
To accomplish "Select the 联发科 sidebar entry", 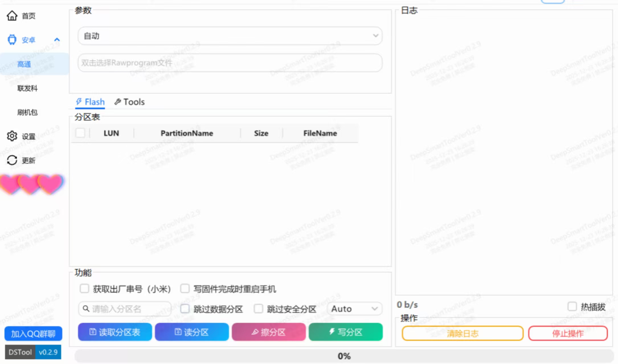I will tap(28, 88).
